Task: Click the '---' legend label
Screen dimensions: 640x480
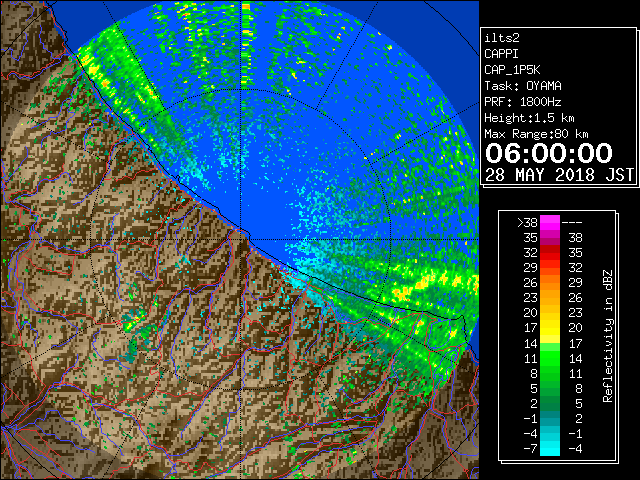Action: [572, 223]
